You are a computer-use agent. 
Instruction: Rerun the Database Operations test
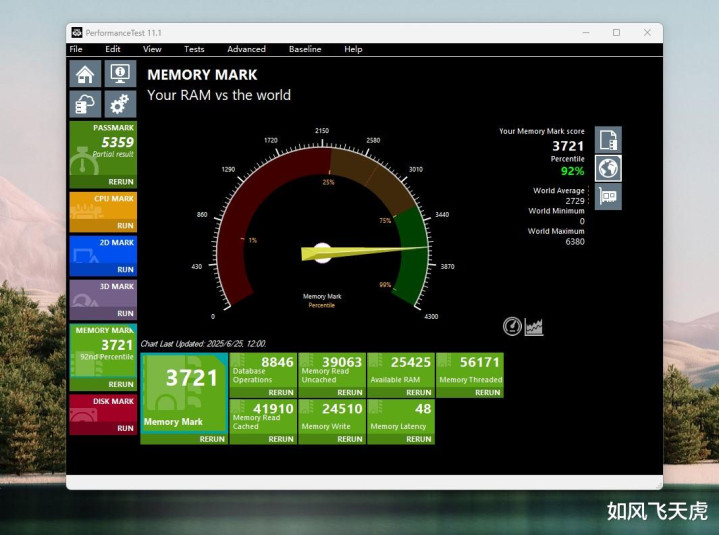tap(281, 392)
